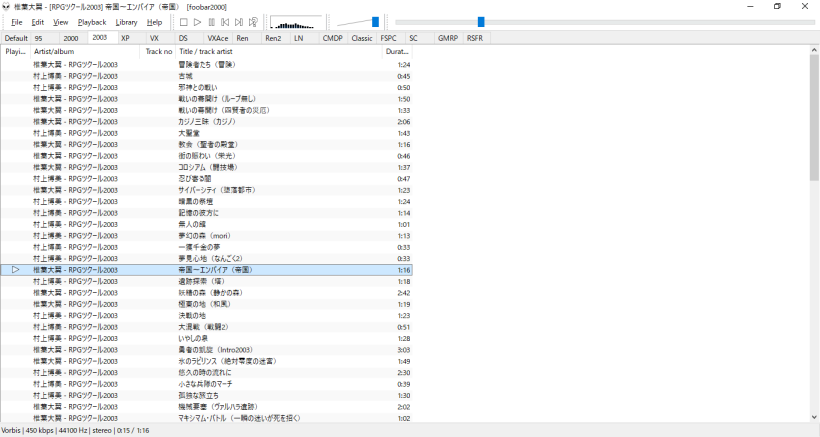The height and width of the screenshot is (437, 820).
Task: Sort by the Playing column header
Action: click(x=16, y=51)
